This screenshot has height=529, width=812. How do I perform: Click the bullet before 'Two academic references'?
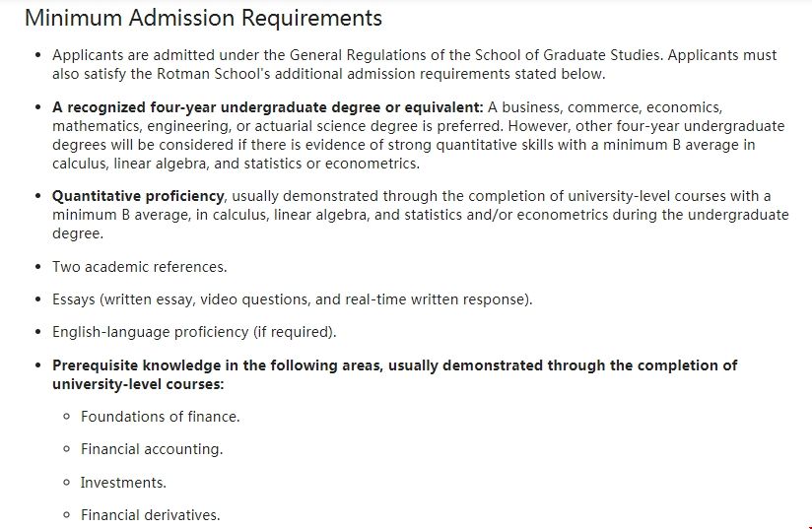[x=37, y=267]
